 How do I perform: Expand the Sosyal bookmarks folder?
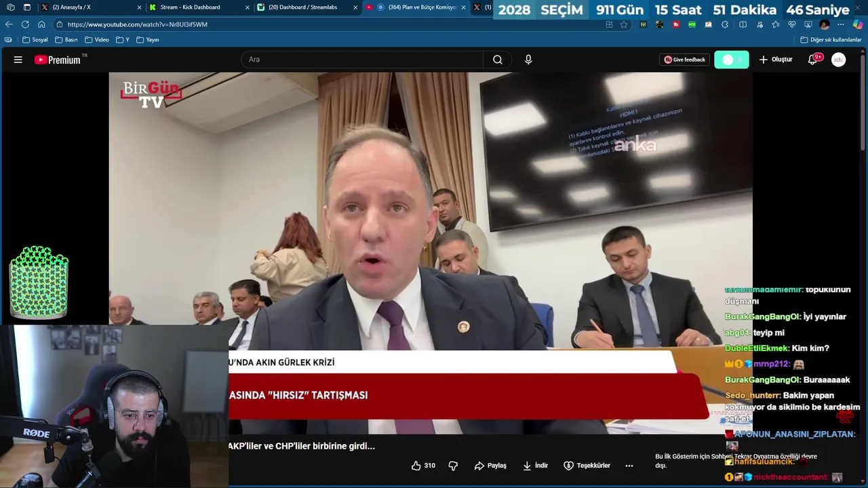pos(34,40)
